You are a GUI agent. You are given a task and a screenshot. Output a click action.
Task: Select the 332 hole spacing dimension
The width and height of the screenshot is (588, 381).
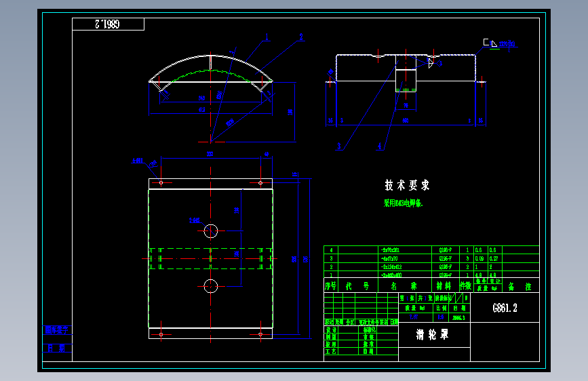pos(210,154)
